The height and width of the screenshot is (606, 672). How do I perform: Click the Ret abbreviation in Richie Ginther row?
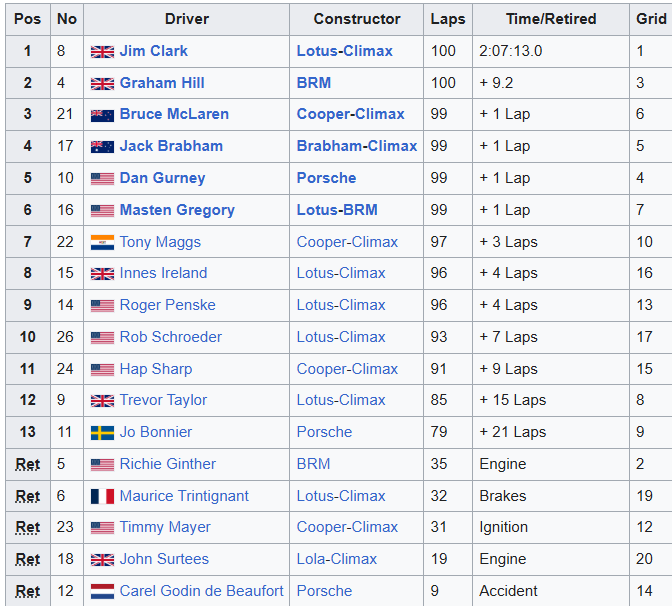click(27, 464)
